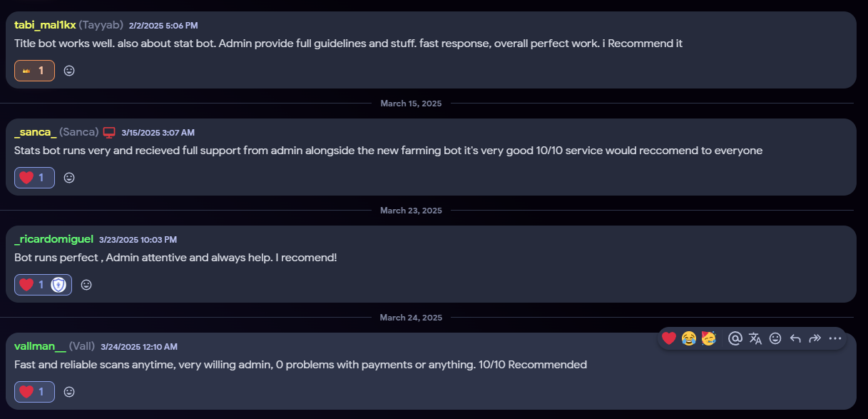
Task: Click the _ricardomiguel username
Action: click(53, 239)
